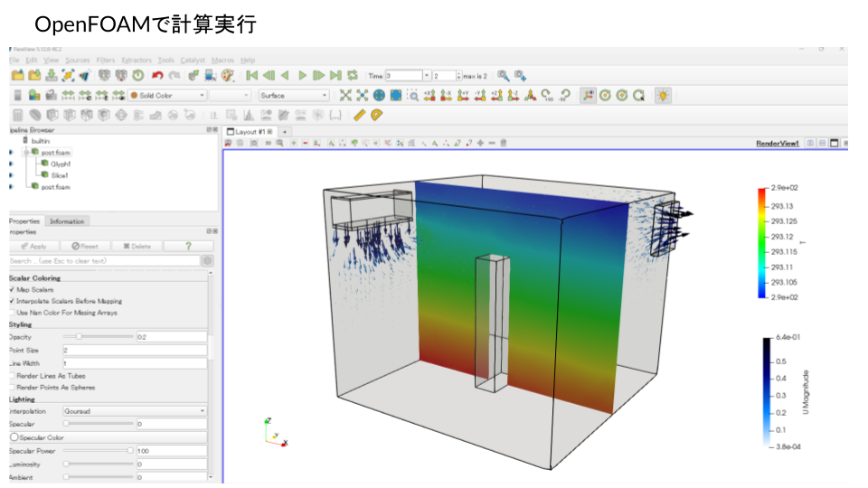
Task: Click the Delete button
Action: click(x=137, y=246)
